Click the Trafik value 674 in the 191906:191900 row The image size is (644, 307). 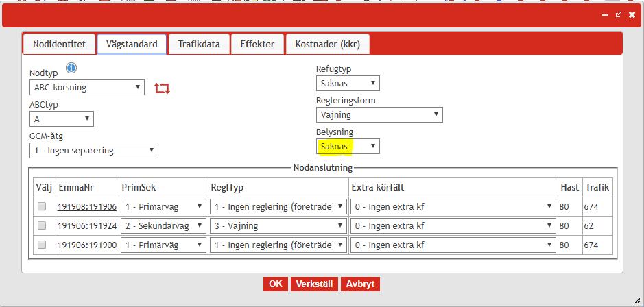(x=591, y=245)
